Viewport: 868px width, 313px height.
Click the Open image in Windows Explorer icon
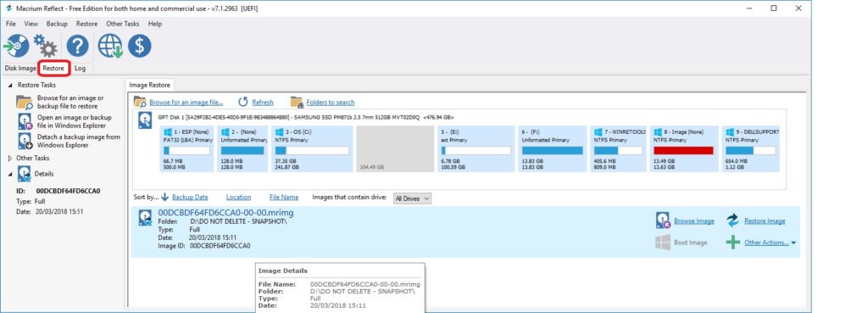(25, 121)
